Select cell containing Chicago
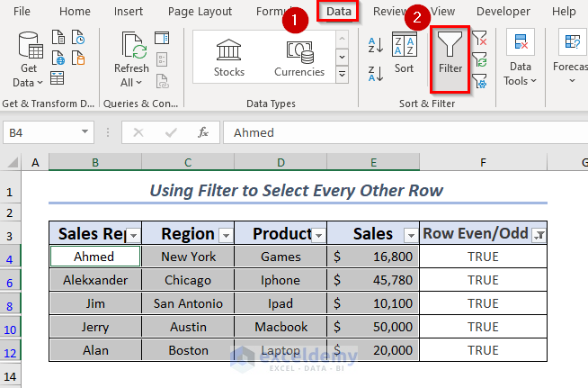Viewport: 588px width, 388px height. point(188,280)
